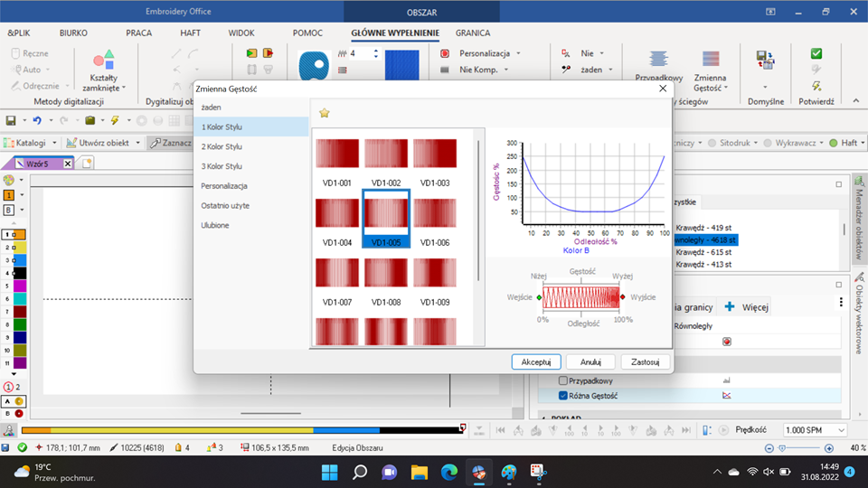
Task: Uncheck the Różna Gęstość checkbox
Action: (x=563, y=395)
